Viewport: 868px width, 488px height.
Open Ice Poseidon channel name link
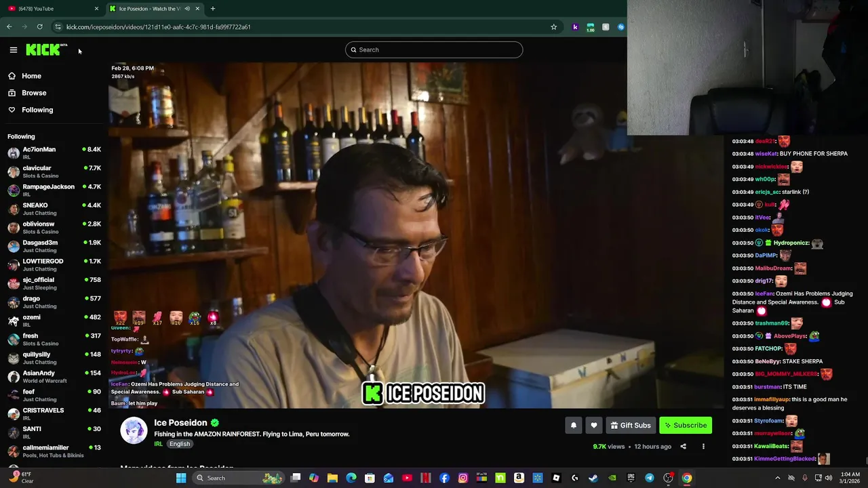[180, 422]
